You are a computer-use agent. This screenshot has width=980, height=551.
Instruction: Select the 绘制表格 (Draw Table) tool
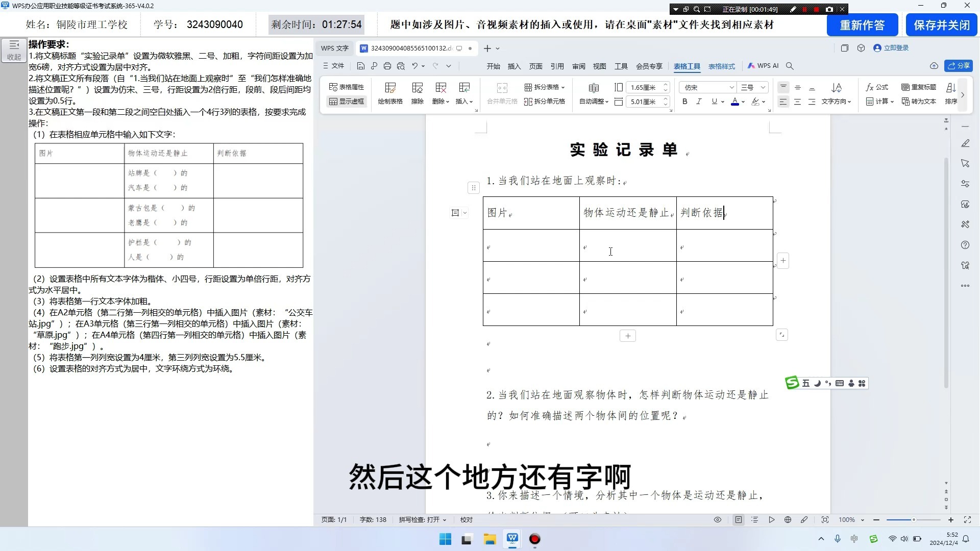point(390,93)
